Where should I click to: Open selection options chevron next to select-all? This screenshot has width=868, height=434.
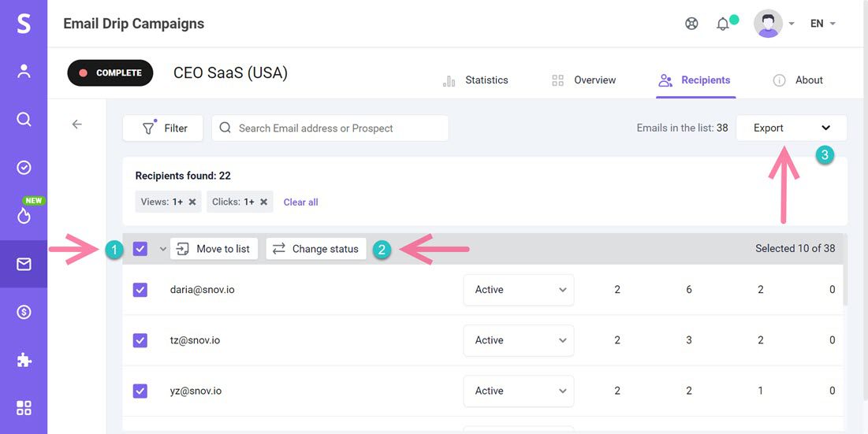coord(162,249)
